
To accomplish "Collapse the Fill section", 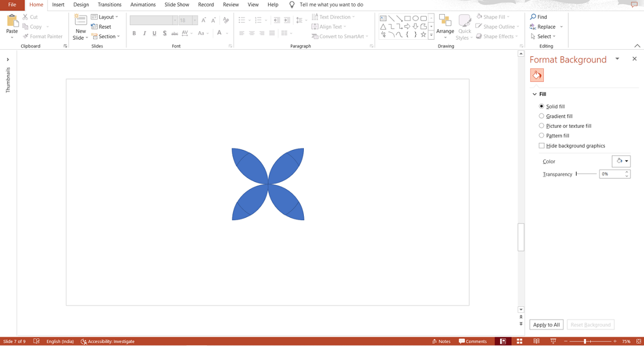I will point(535,94).
